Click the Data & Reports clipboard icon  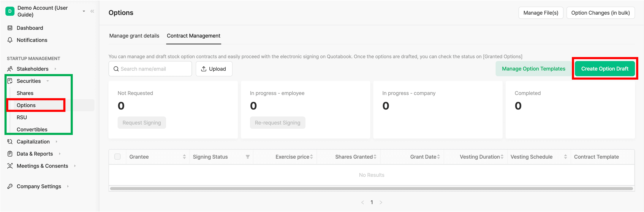point(10,154)
